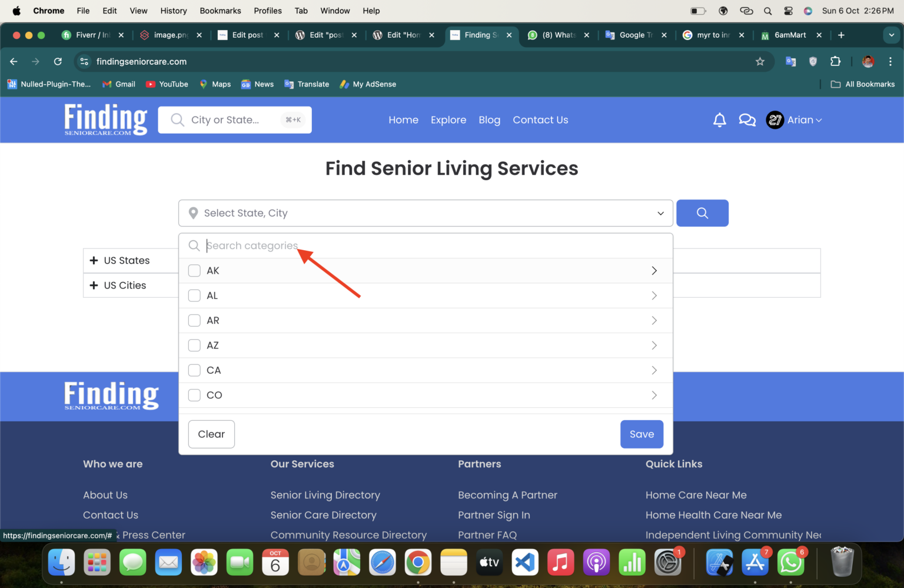
Task: Check the CA state checkbox
Action: click(194, 370)
